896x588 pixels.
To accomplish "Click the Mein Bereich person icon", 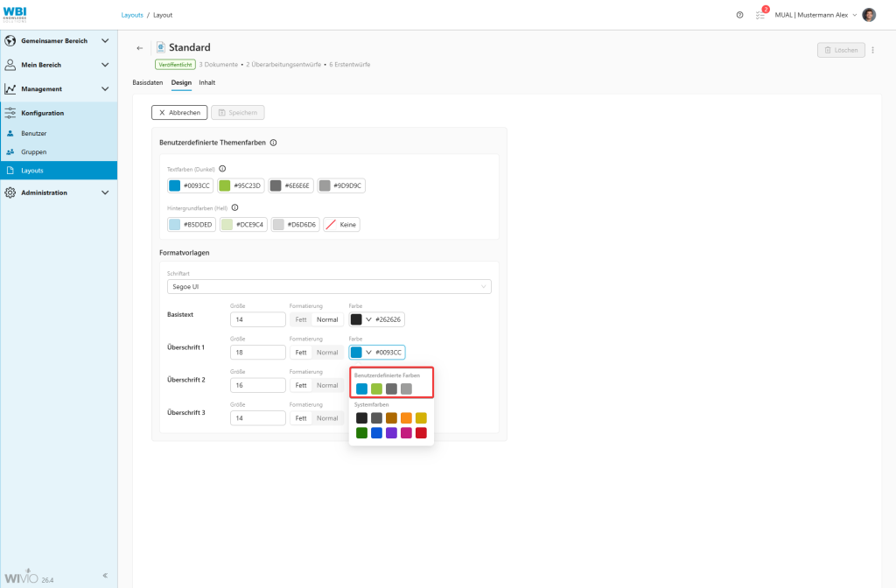I will (10, 65).
